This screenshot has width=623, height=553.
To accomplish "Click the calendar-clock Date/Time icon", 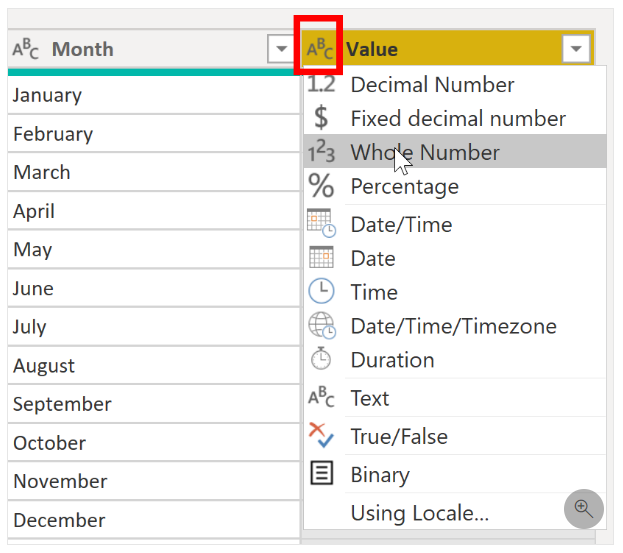I will tap(321, 223).
